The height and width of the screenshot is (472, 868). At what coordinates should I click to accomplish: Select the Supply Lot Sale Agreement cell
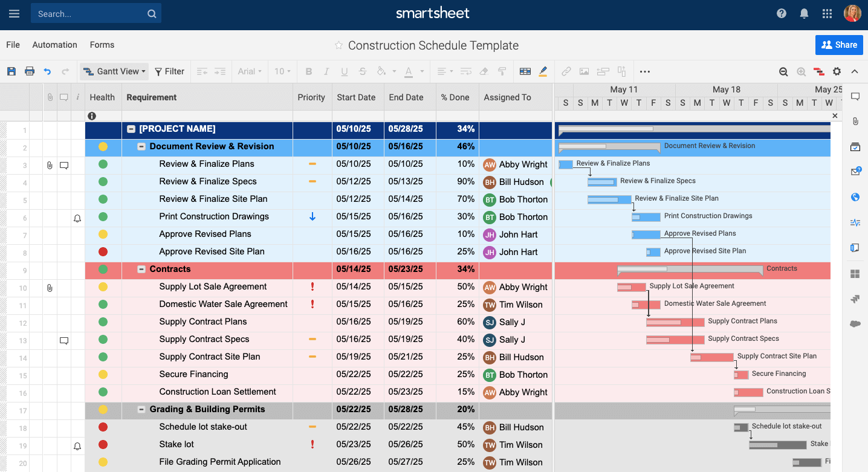point(207,286)
